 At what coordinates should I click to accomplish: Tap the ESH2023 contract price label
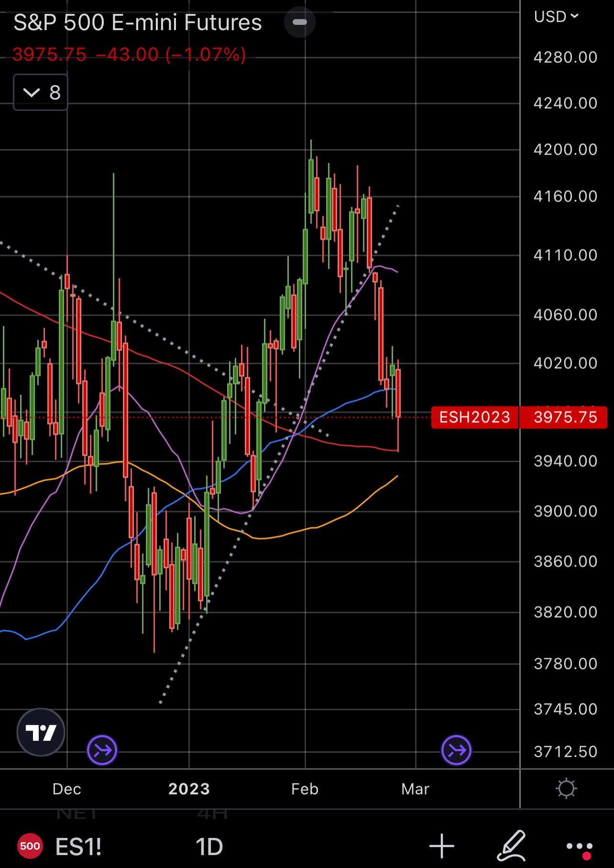(474, 417)
